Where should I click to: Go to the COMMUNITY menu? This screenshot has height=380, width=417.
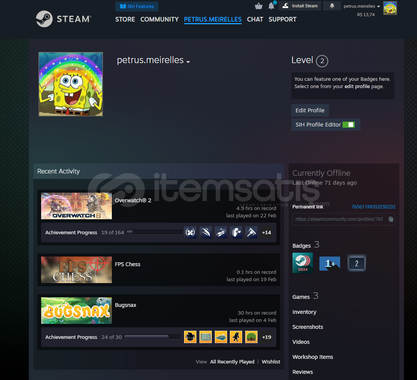coord(159,19)
